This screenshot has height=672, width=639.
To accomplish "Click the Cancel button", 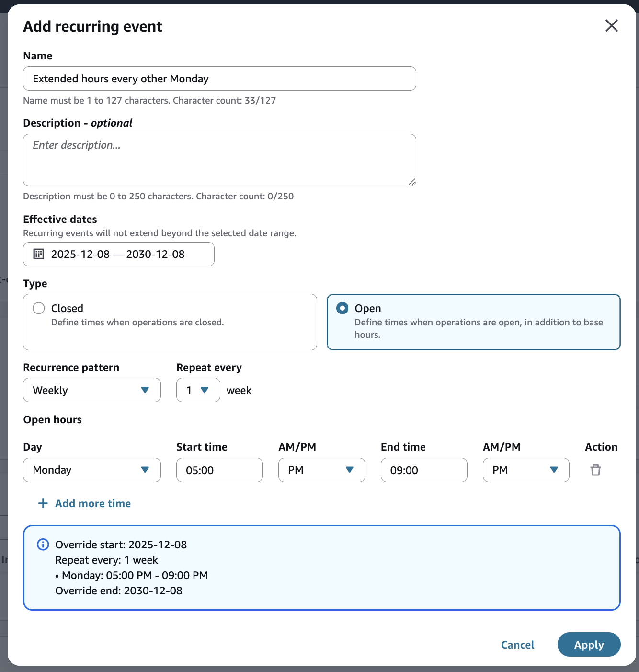I will 517,645.
